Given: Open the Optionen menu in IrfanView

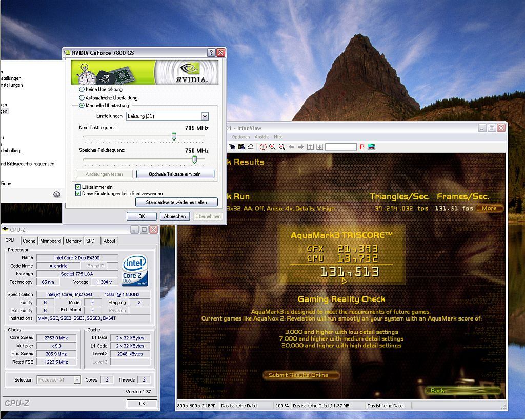Looking at the screenshot, I should (x=241, y=137).
